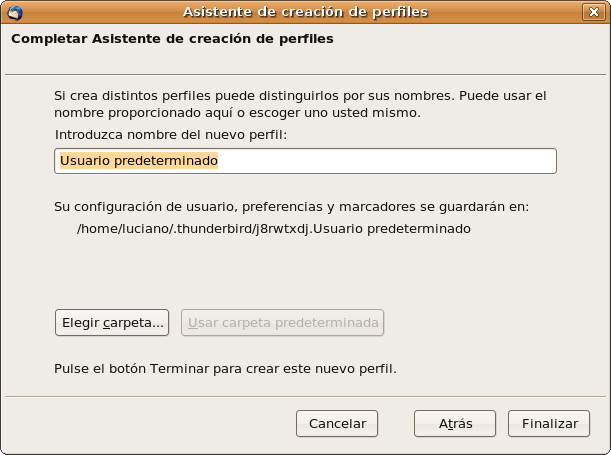611x455 pixels.
Task: Go back with the Atrás button
Action: 455,423
